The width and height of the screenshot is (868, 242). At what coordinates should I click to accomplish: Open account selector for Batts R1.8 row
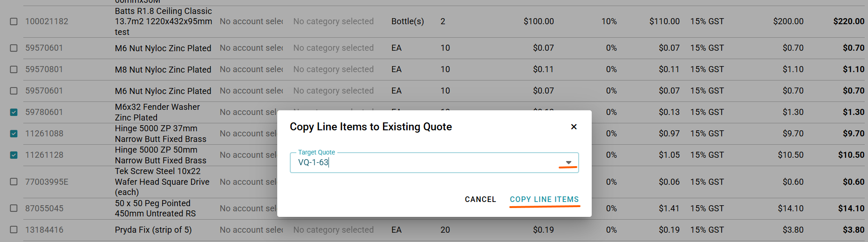(x=251, y=21)
